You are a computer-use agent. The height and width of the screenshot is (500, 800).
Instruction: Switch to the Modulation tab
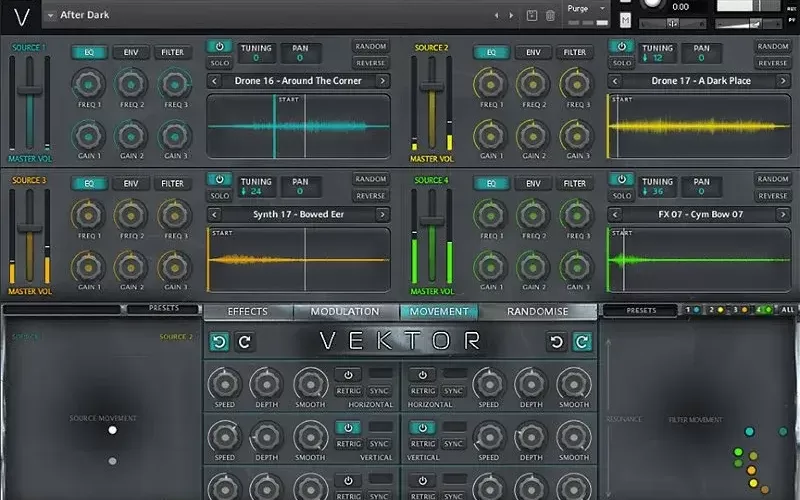[345, 312]
